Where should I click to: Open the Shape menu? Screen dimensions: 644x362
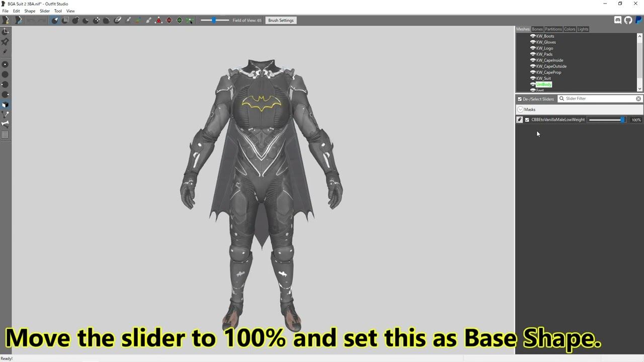click(x=30, y=11)
